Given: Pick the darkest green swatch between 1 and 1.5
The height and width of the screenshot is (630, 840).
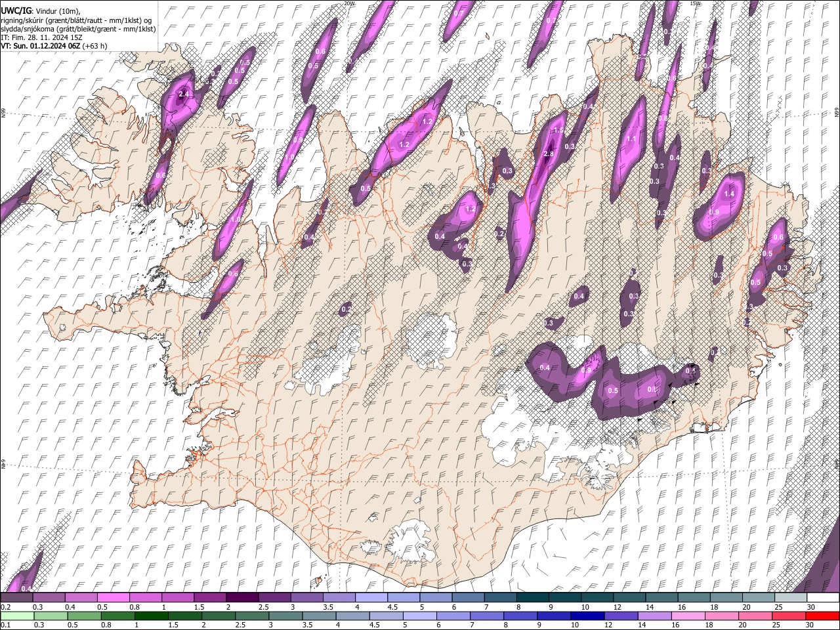Looking at the screenshot, I should click(x=151, y=616).
